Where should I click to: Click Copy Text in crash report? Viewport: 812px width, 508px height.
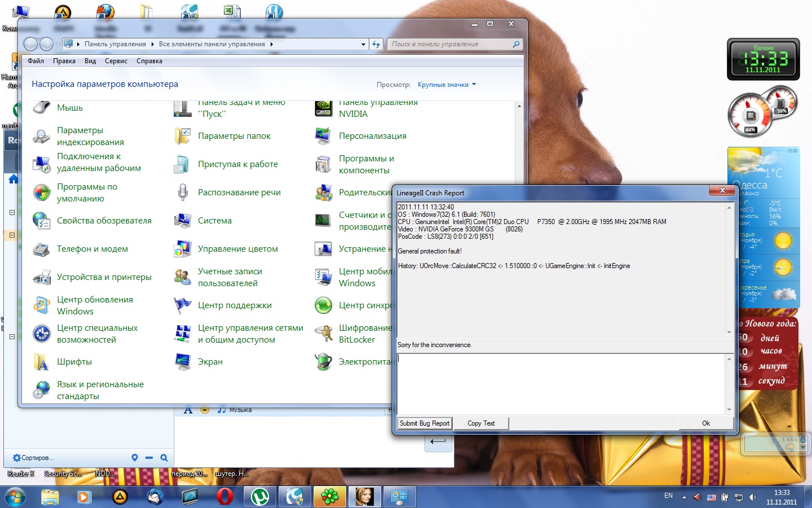pos(481,423)
